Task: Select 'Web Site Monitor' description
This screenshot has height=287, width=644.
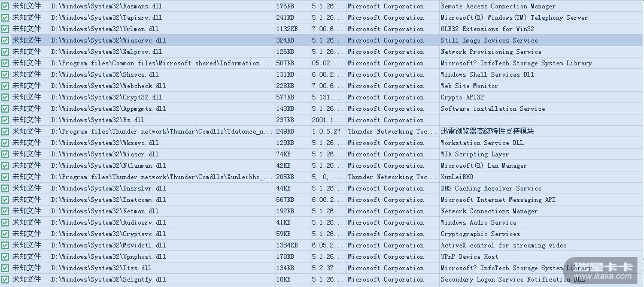Action: [469, 86]
